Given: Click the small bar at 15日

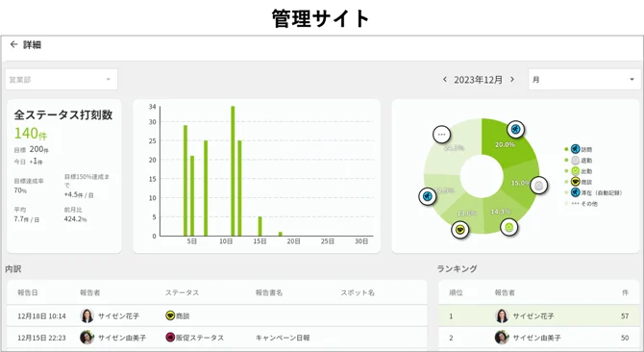Looking at the screenshot, I should coord(260,226).
